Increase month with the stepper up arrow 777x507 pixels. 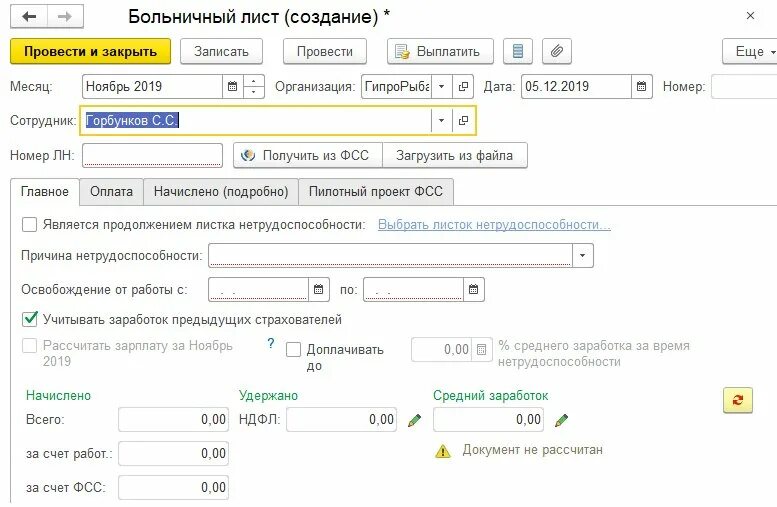(254, 81)
